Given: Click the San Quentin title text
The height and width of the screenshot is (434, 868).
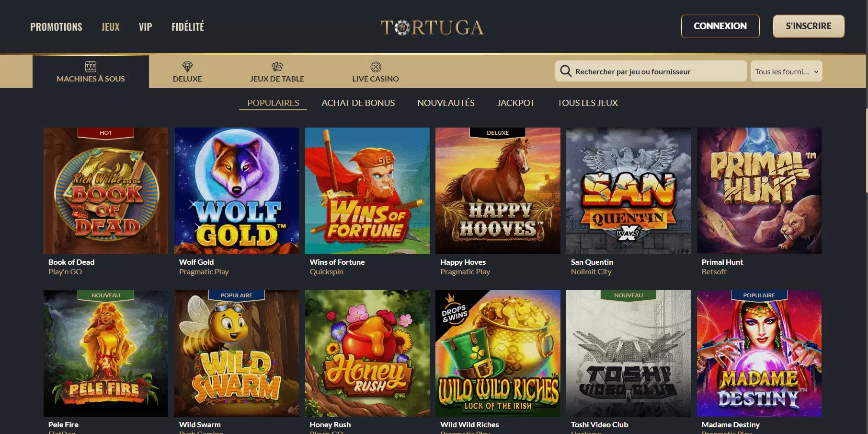Looking at the screenshot, I should click(x=592, y=262).
